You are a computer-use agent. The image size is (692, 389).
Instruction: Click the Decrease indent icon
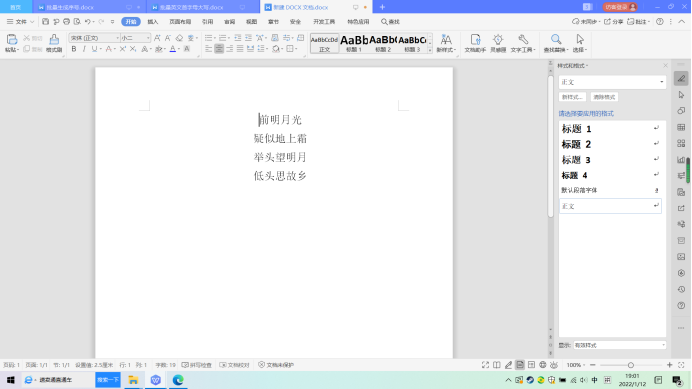pos(238,38)
